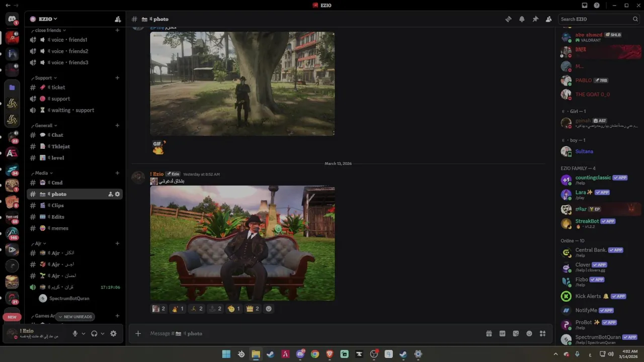The width and height of the screenshot is (644, 362).
Task: Open the apps launcher icon in message bar
Action: tap(542, 333)
